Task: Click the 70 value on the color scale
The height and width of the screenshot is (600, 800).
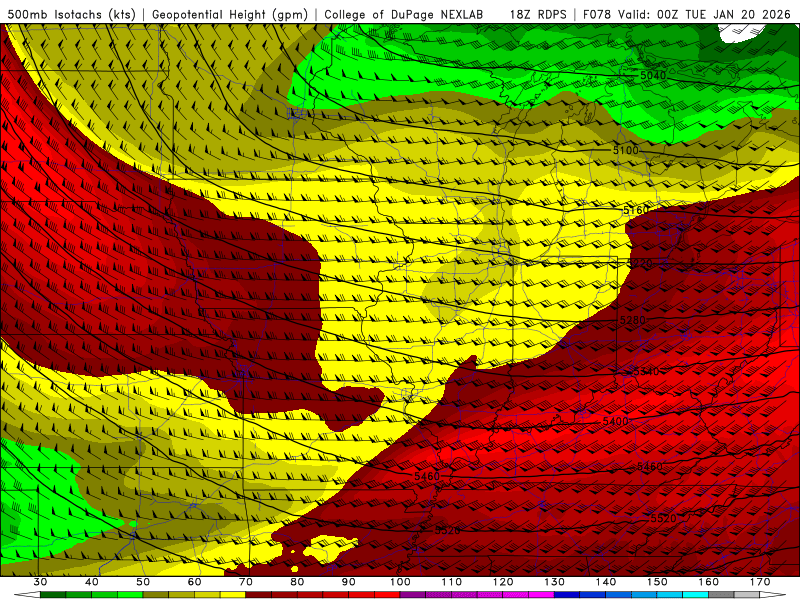Action: tap(246, 582)
